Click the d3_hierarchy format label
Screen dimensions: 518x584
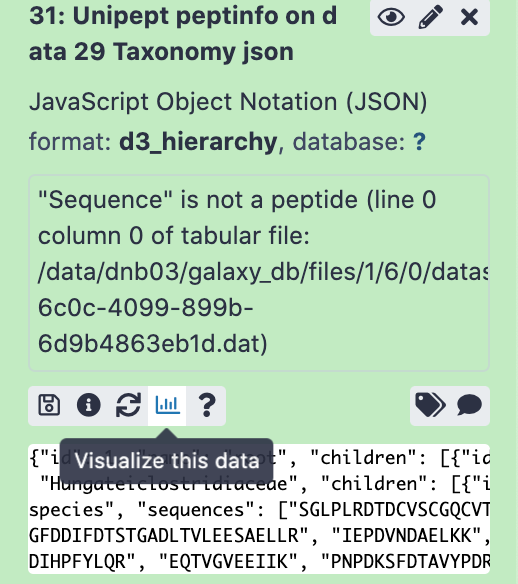pos(198,142)
